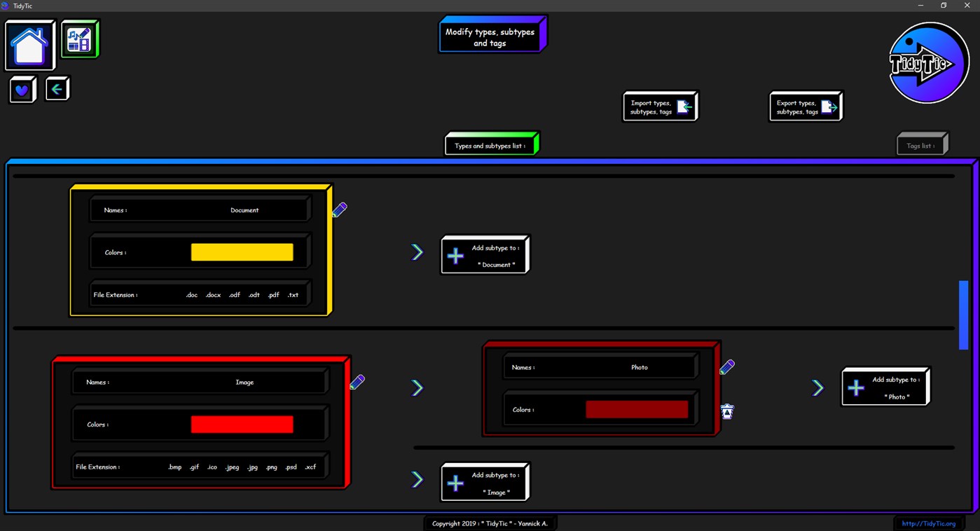Expand the chevron next to Photo subtype
This screenshot has height=531, width=980.
817,387
